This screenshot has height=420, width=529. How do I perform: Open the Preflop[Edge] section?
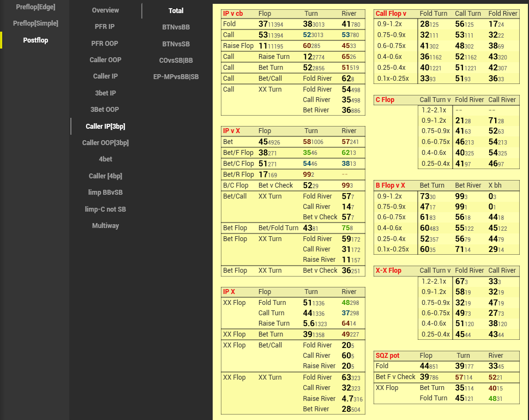(x=35, y=7)
